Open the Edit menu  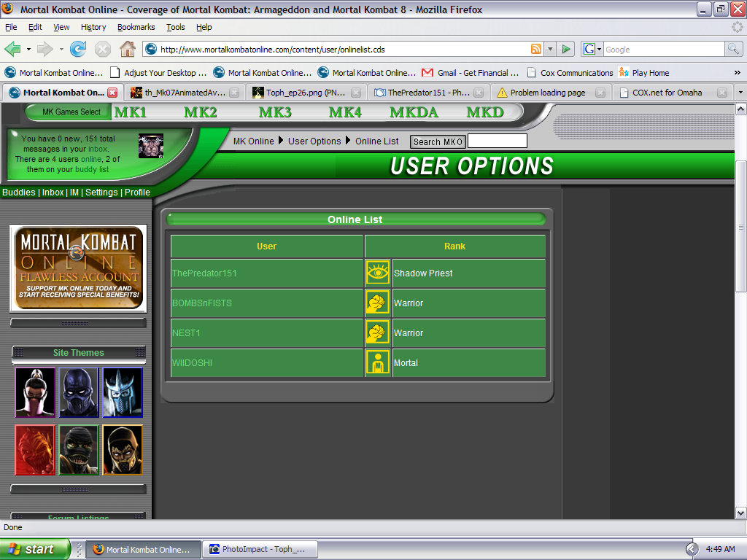(x=35, y=27)
